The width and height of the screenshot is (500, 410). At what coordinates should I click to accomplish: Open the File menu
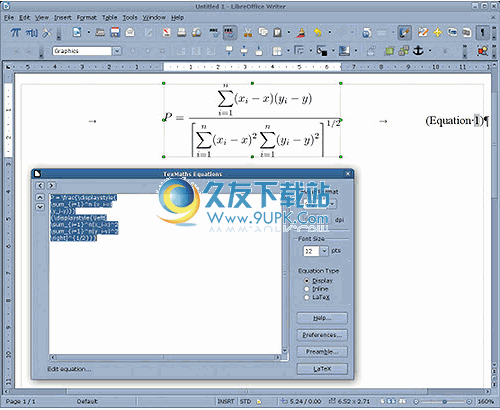coord(9,17)
